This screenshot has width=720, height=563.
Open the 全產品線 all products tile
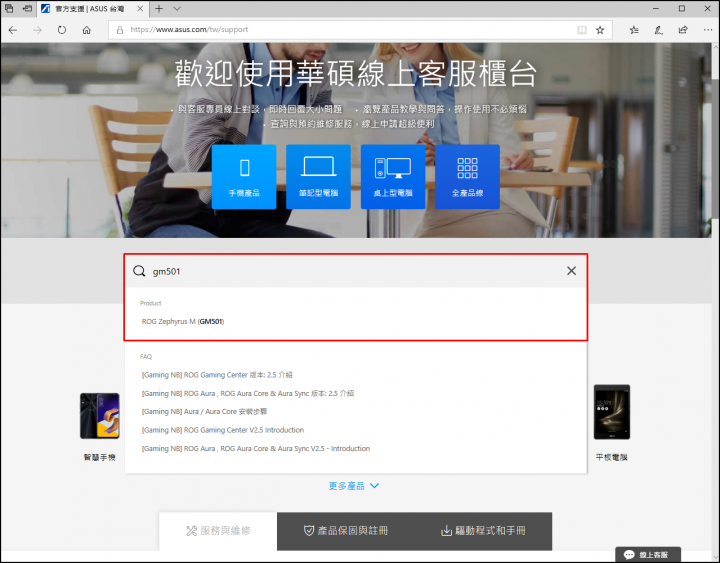[467, 177]
